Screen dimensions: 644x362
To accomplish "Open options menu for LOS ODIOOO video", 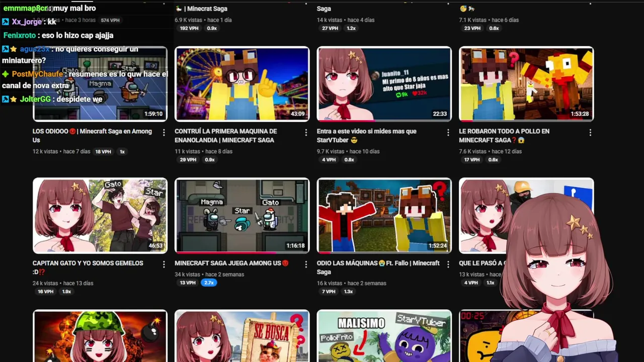I will pos(164,133).
